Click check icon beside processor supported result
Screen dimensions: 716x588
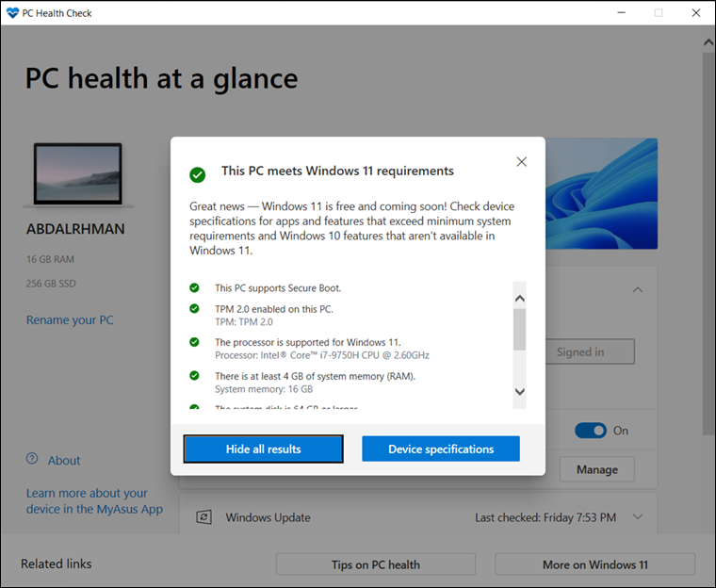coord(194,342)
